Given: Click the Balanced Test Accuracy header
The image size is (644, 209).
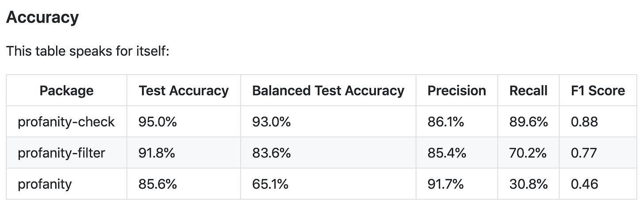Looking at the screenshot, I should click(328, 91).
